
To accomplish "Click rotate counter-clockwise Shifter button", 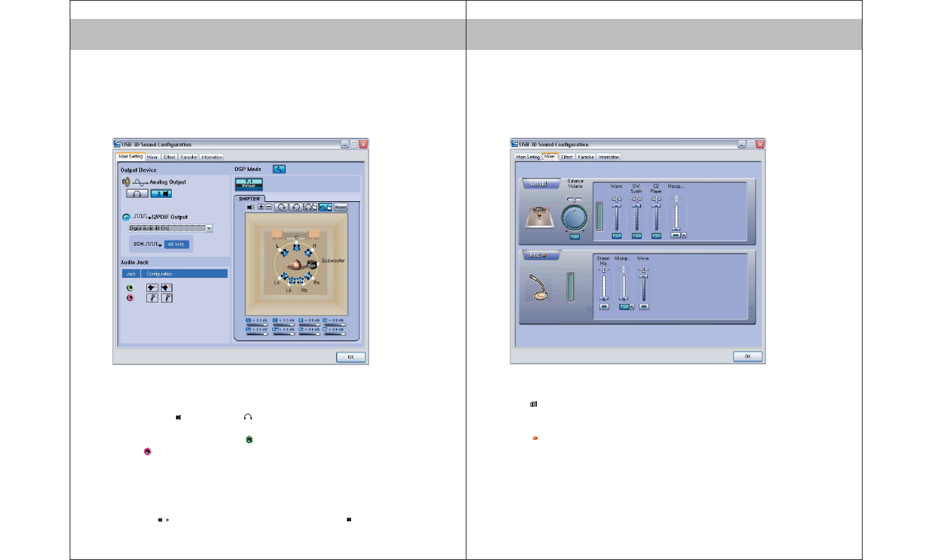I will tap(295, 207).
